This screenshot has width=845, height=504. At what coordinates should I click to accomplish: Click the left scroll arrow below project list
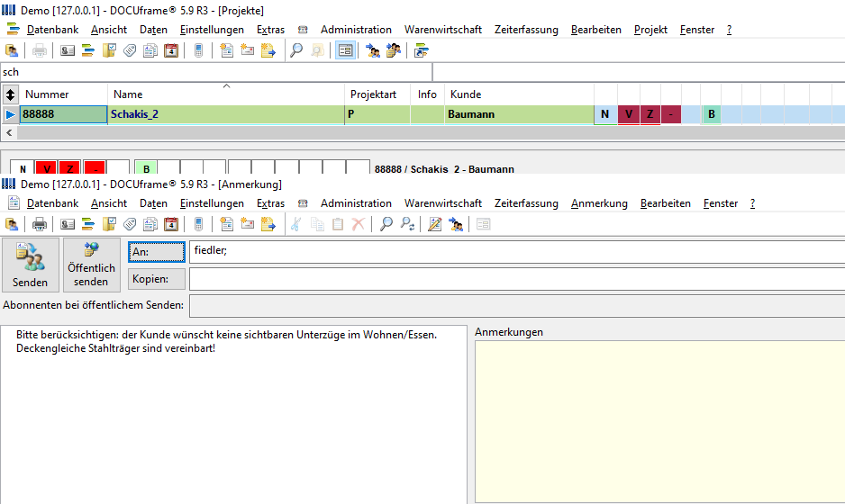pyautogui.click(x=9, y=132)
